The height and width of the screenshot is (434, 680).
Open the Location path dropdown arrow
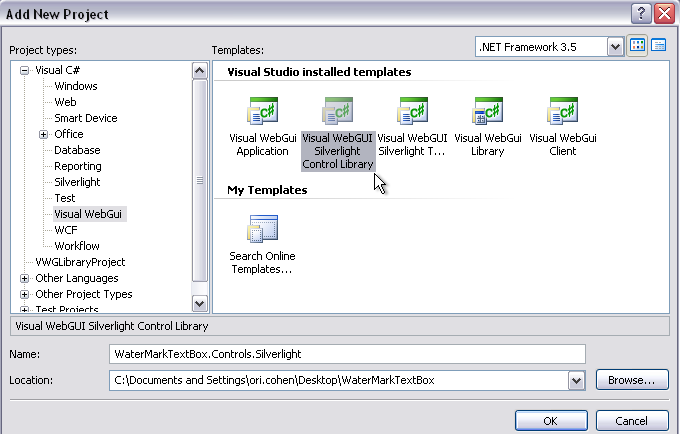pos(576,381)
